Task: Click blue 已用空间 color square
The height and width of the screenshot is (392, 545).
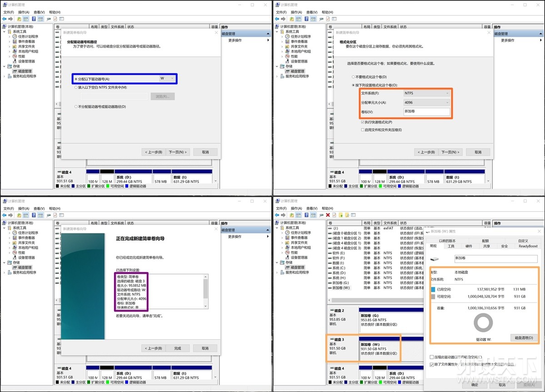Action: tap(433, 289)
